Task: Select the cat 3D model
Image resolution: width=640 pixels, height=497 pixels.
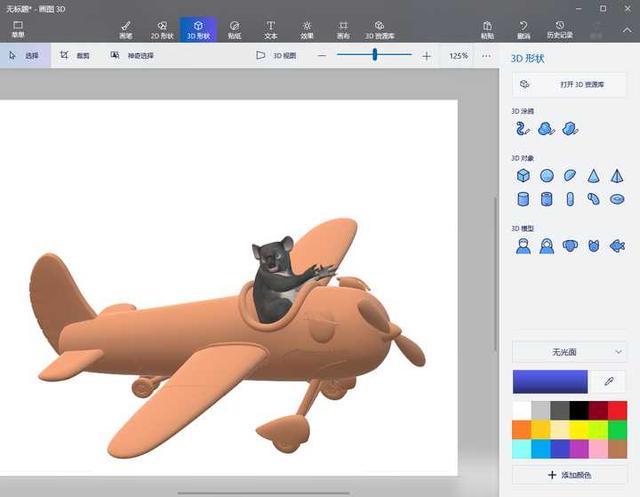Action: click(x=594, y=246)
